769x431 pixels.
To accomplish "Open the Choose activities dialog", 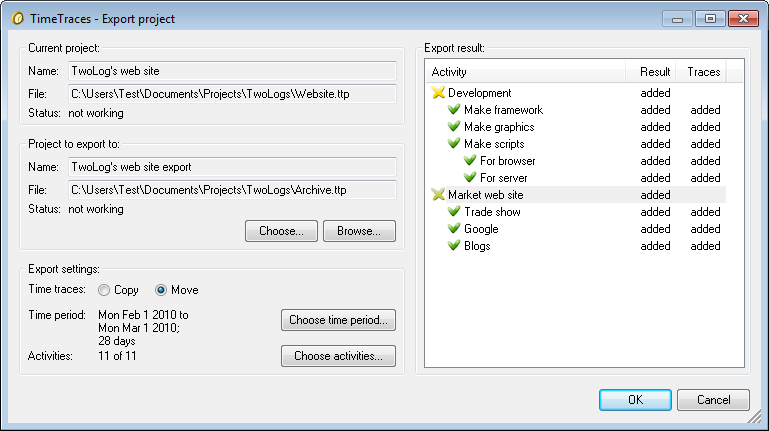I will coord(338,355).
